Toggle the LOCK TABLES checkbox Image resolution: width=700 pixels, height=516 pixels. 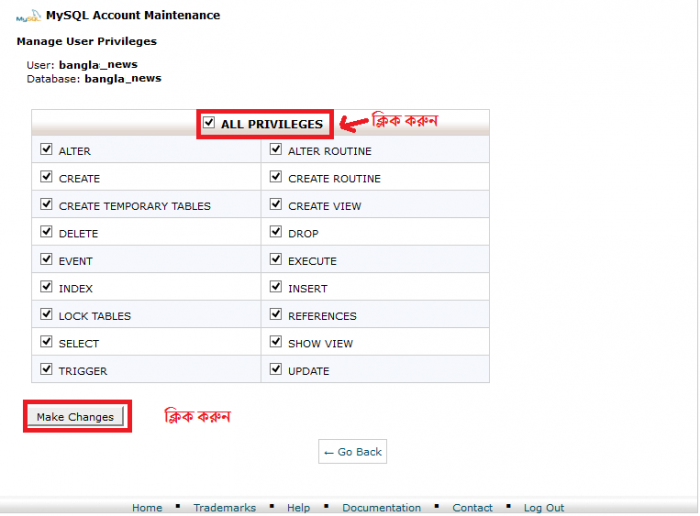click(x=46, y=314)
